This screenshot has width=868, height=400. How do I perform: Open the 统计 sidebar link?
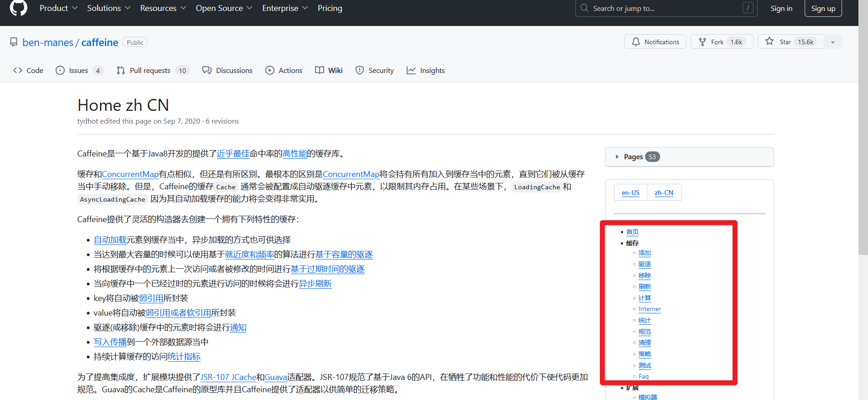click(x=645, y=321)
